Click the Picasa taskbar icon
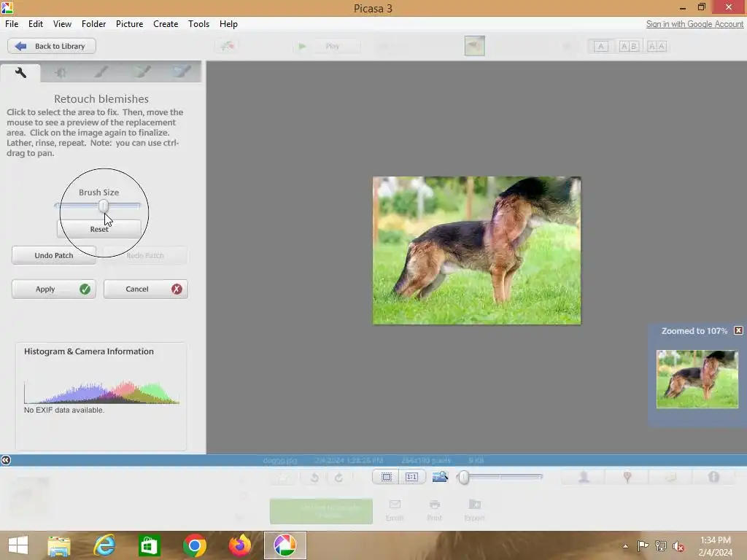 [285, 545]
